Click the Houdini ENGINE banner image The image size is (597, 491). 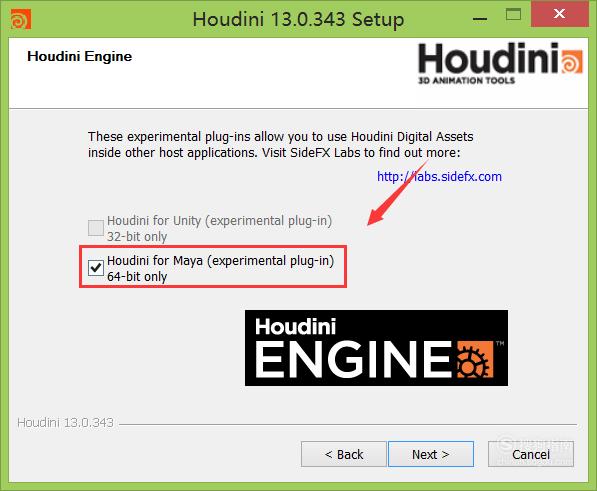pos(376,348)
